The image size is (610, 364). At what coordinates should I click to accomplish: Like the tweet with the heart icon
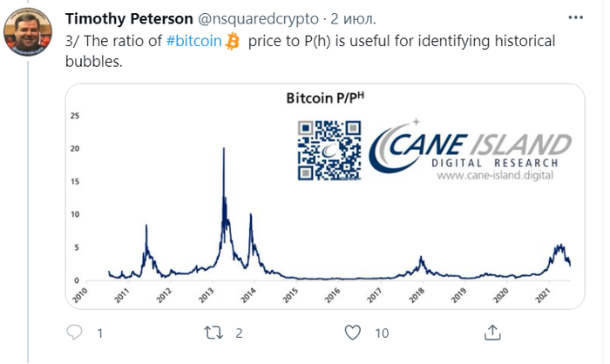point(353,333)
